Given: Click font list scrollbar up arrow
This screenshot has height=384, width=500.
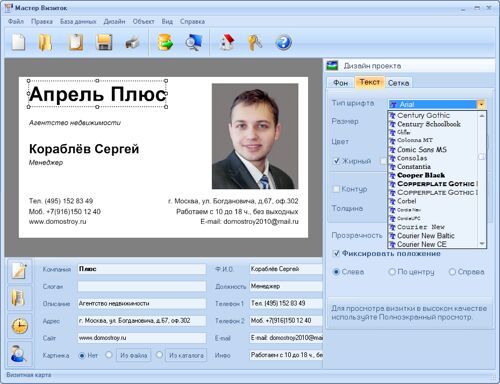Looking at the screenshot, I should 482,116.
